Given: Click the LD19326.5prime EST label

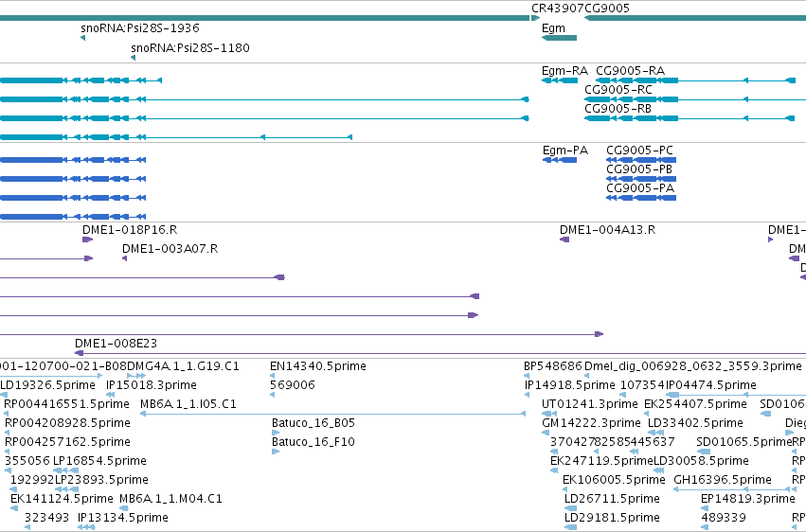Looking at the screenshot, I should pyautogui.click(x=47, y=385).
